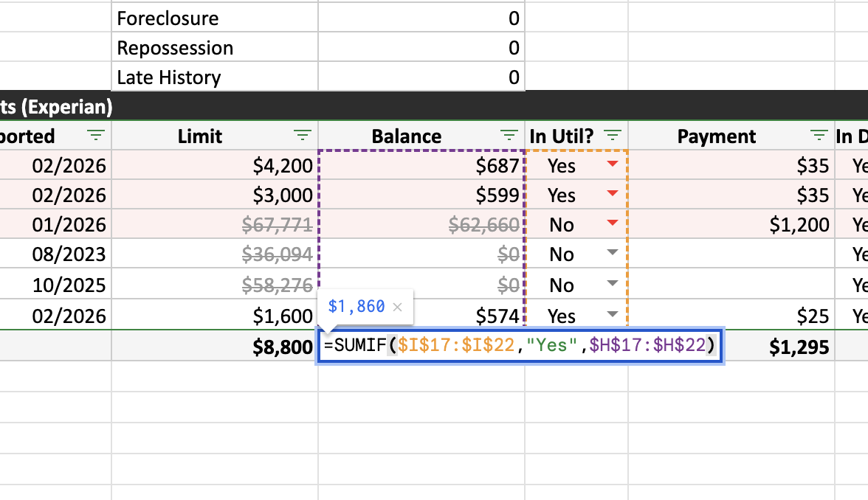Select the Foreclosure cell
Viewport: 868px width, 500px height.
pos(214,18)
